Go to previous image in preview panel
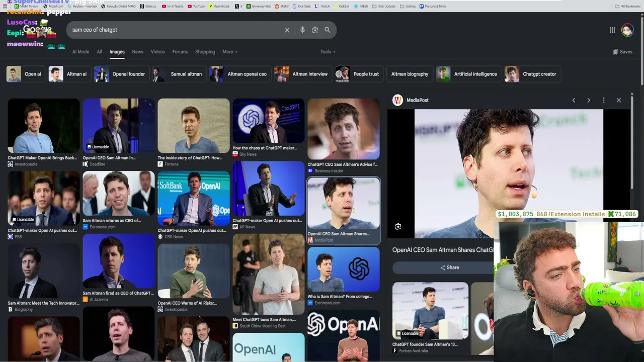 pos(574,100)
